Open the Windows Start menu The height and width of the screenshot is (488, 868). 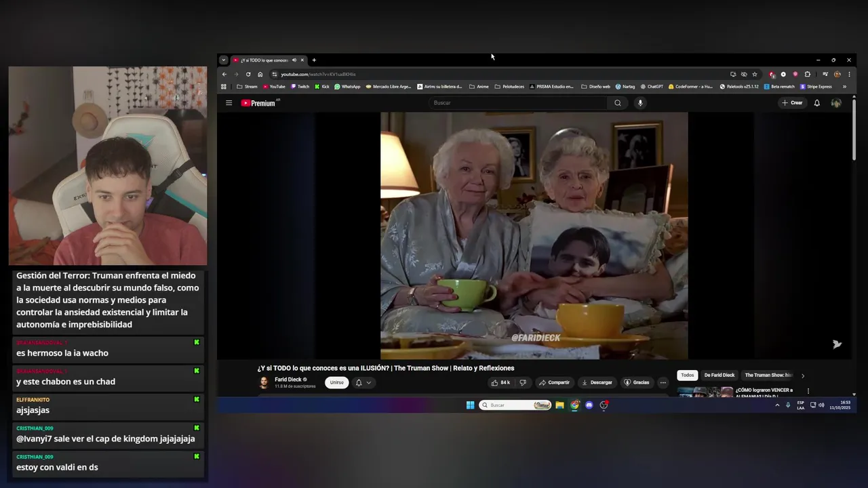(470, 405)
